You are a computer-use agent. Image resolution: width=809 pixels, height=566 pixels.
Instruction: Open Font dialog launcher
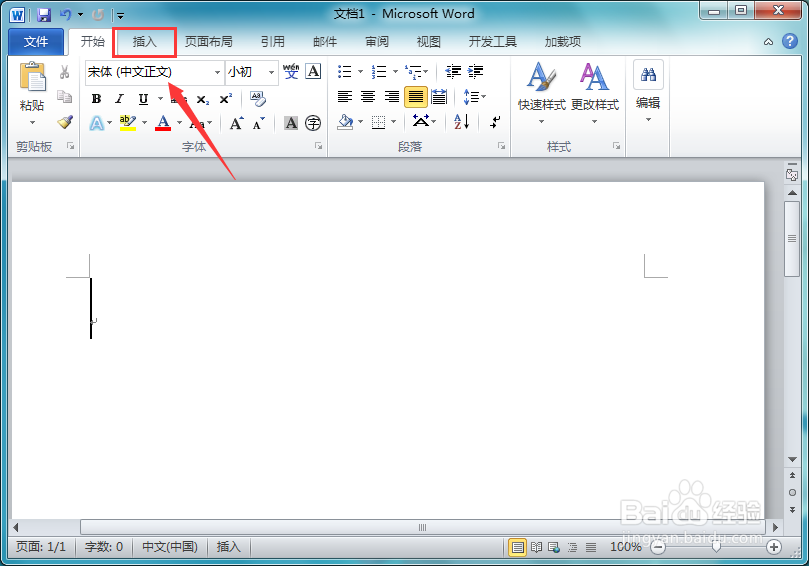click(318, 146)
